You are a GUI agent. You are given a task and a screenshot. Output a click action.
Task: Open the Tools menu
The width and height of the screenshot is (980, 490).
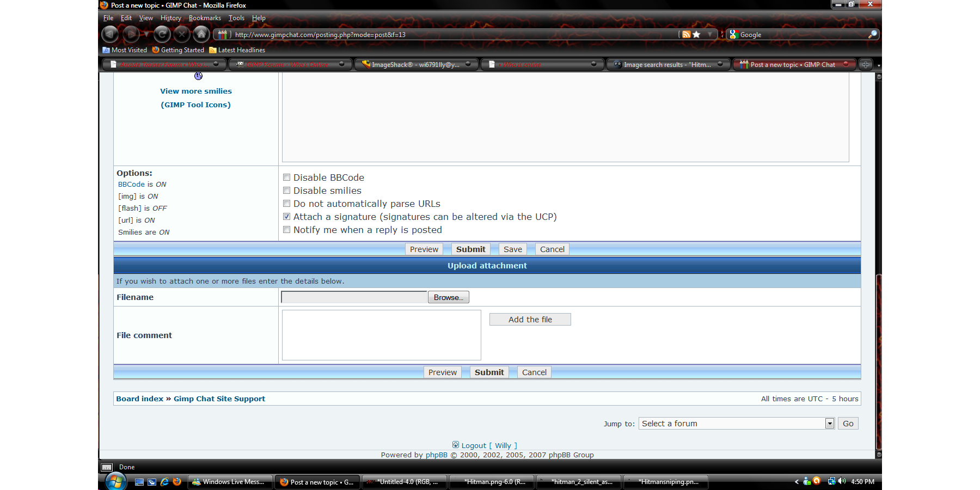[236, 18]
